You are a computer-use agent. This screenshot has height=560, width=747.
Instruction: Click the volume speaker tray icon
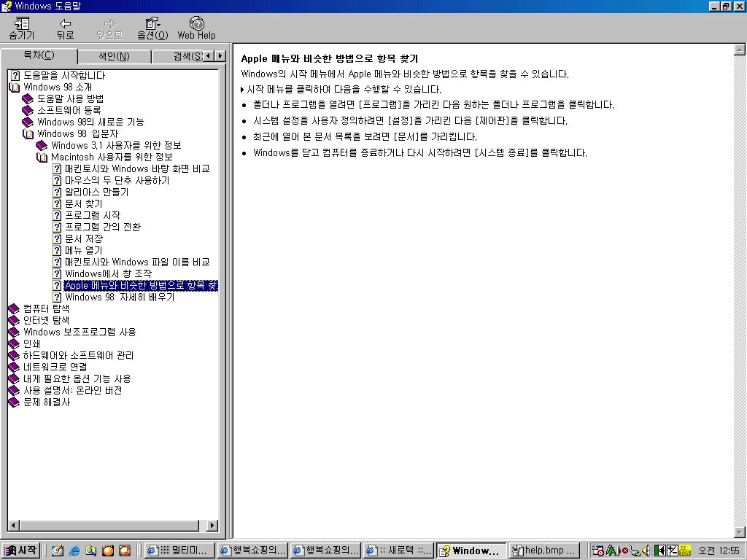pyautogui.click(x=646, y=551)
